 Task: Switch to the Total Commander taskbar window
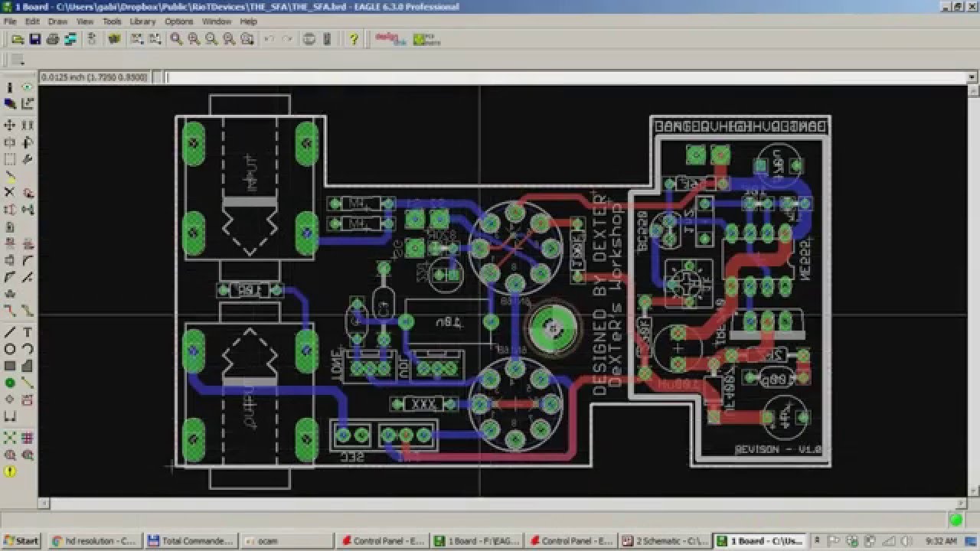tap(191, 540)
